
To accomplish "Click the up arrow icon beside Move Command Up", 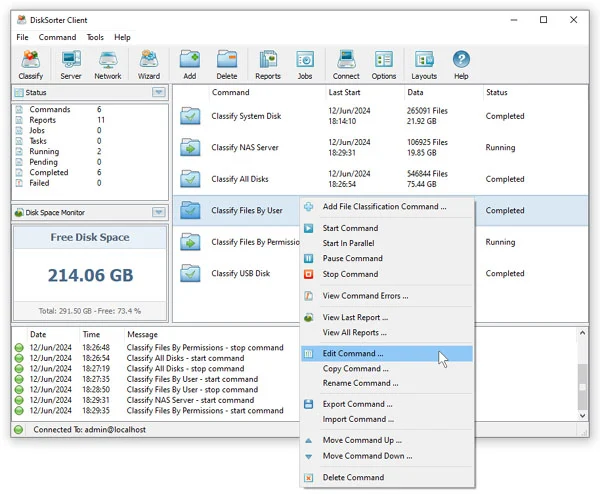I will point(308,440).
